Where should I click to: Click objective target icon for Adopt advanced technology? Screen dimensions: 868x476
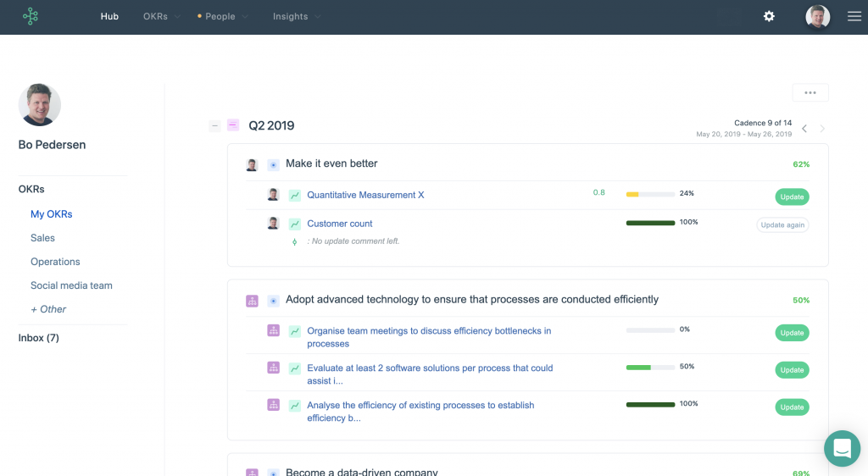point(273,301)
